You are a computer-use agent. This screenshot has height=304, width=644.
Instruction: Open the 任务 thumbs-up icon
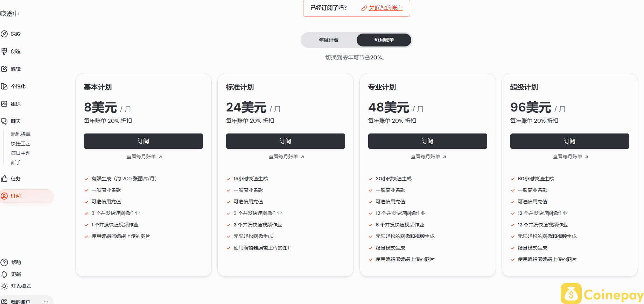(4, 179)
